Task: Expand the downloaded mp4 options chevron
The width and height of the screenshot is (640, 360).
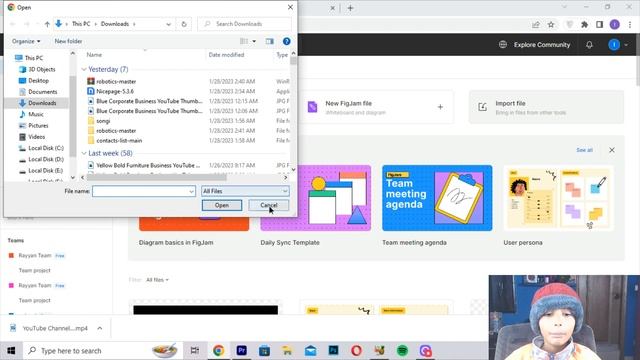Action: point(100,328)
